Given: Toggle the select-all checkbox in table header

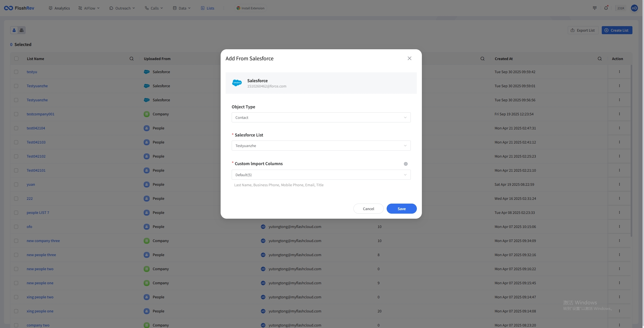Looking at the screenshot, I should coord(16,59).
